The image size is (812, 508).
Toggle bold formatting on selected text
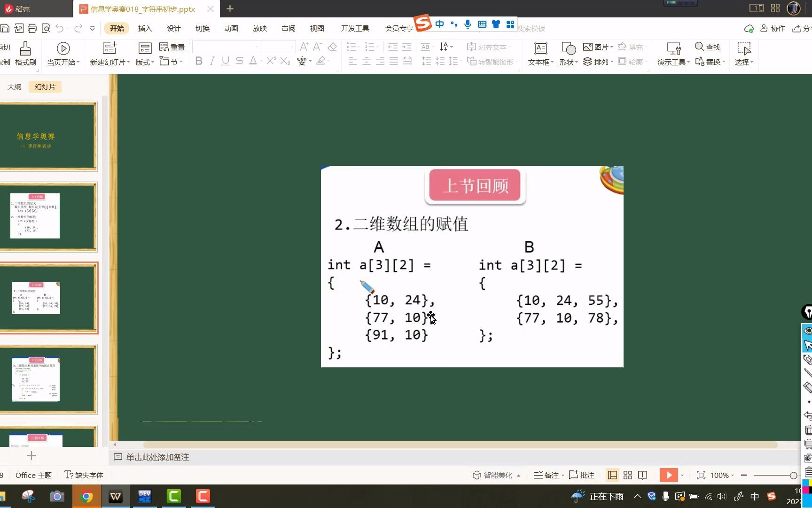tap(198, 61)
